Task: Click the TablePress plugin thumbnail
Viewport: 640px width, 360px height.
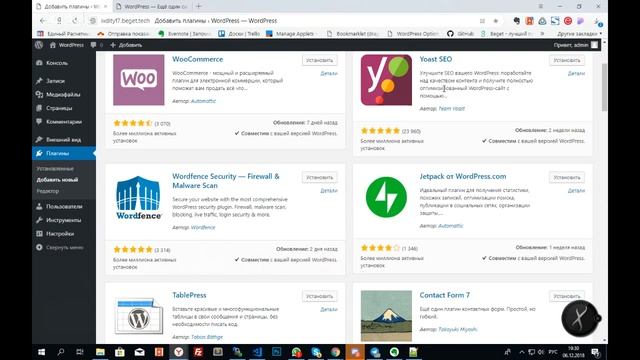Action: (x=139, y=316)
